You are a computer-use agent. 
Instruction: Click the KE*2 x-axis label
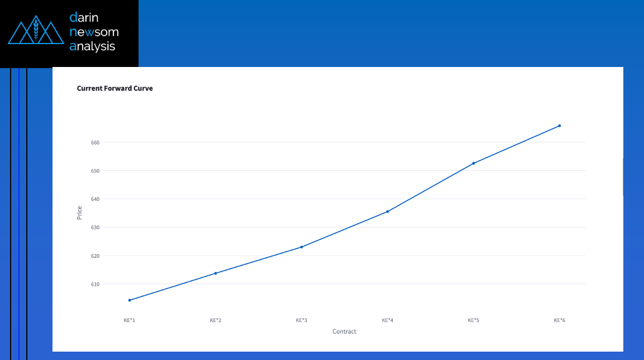(x=216, y=320)
